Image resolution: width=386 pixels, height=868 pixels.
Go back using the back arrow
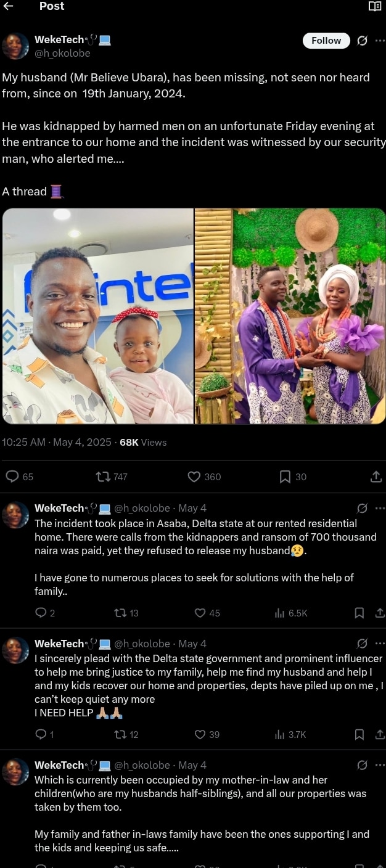click(9, 6)
